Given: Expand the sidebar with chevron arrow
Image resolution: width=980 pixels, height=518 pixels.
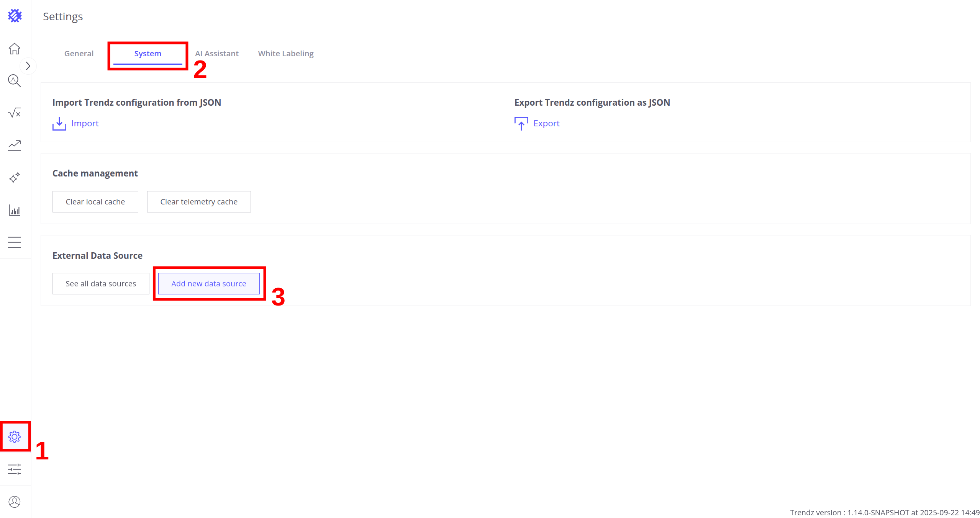Looking at the screenshot, I should coord(28,66).
